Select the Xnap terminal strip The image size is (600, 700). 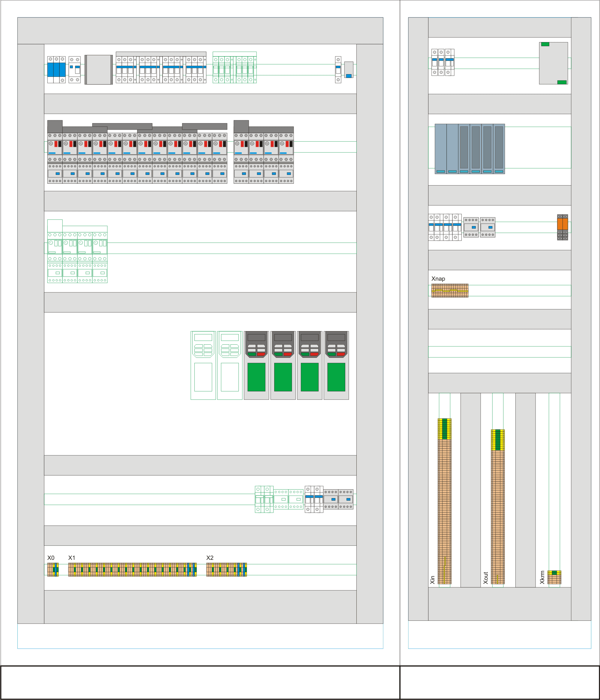[x=450, y=291]
